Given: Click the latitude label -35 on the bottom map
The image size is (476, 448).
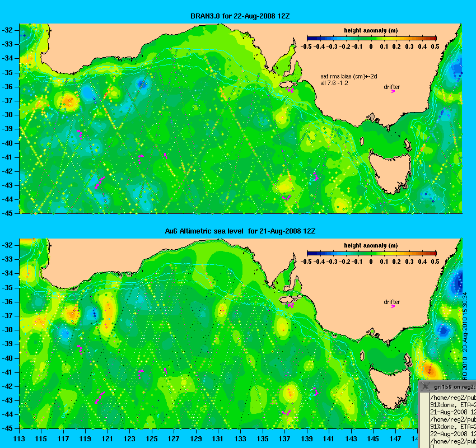Looking at the screenshot, I should [x=8, y=287].
